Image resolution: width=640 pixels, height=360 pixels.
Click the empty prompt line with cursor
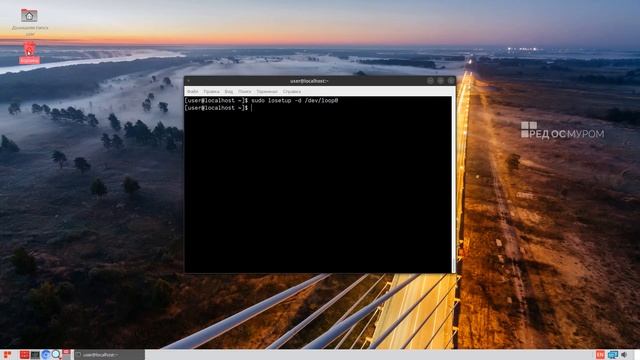[x=218, y=108]
